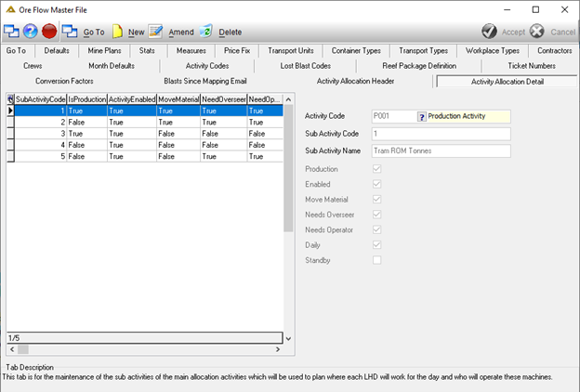Click the grid scroll up arrow
The image size is (580, 392).
pyautogui.click(x=288, y=99)
